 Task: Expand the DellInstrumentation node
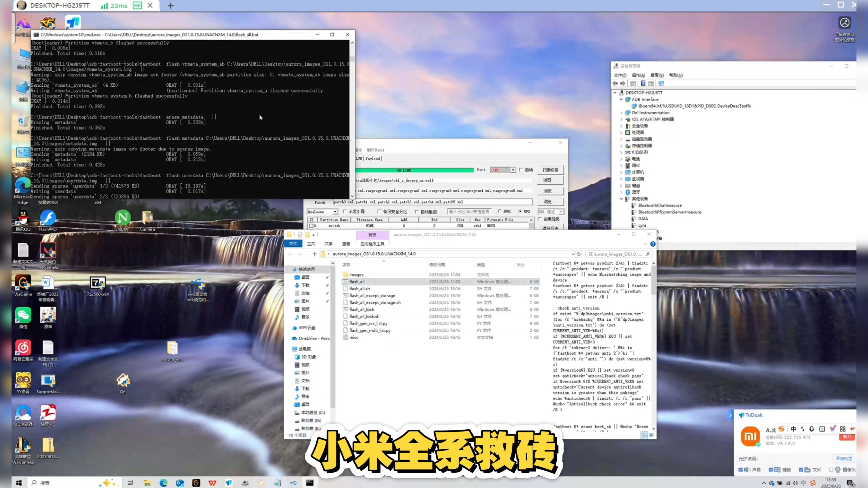pyautogui.click(x=621, y=113)
